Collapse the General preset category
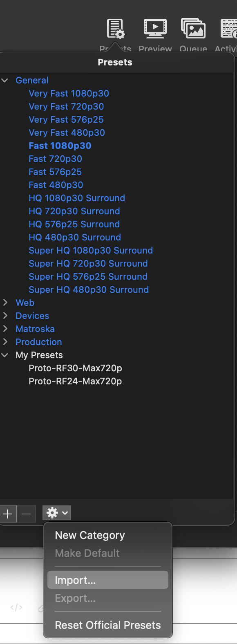This screenshot has width=237, height=644. point(5,80)
